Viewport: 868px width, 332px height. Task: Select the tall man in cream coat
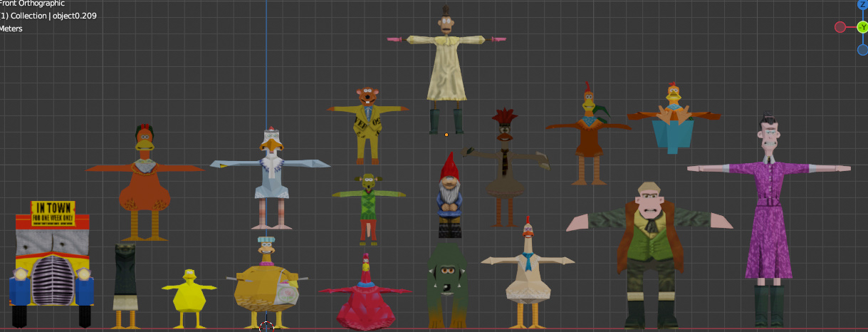pyautogui.click(x=446, y=69)
